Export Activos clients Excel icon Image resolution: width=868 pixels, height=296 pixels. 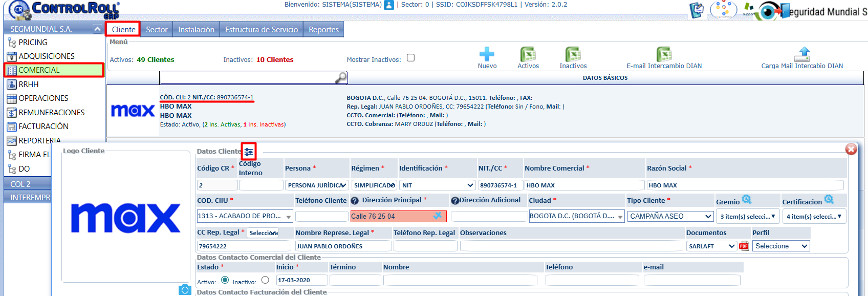[528, 54]
